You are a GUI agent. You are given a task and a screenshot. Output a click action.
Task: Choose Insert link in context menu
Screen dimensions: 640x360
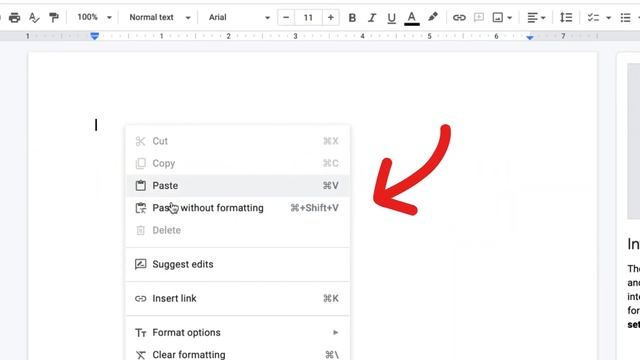tap(238, 298)
